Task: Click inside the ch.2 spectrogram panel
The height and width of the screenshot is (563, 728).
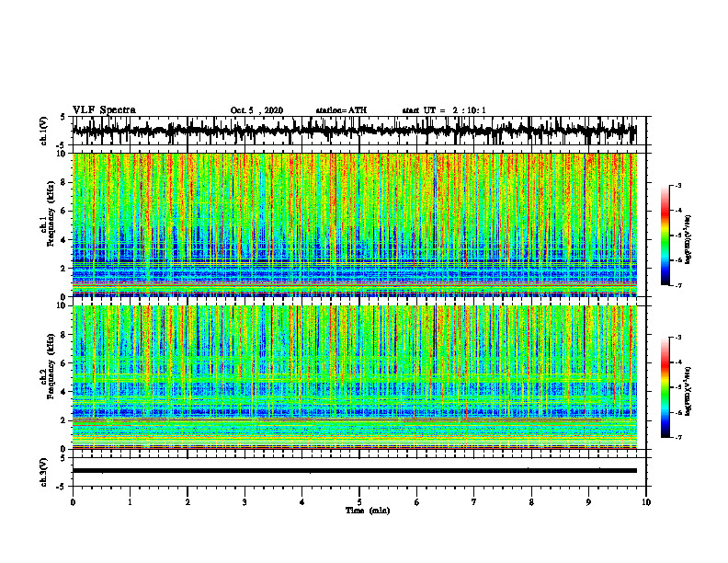Action: tap(354, 377)
